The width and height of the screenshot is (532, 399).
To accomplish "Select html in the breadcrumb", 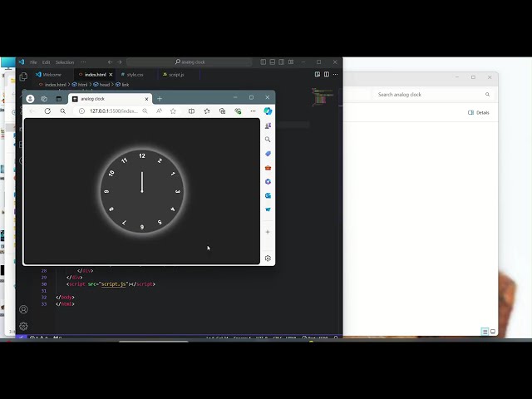I will point(82,85).
